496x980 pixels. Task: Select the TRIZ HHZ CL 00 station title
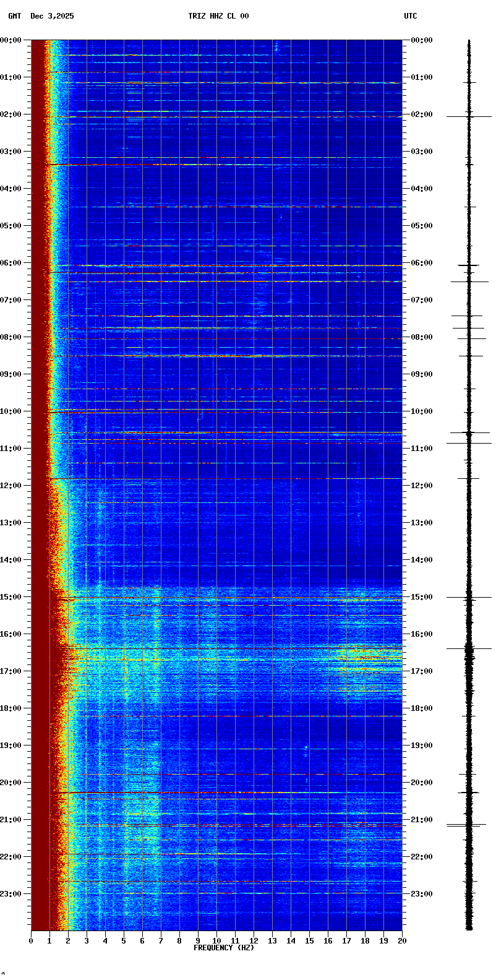218,16
